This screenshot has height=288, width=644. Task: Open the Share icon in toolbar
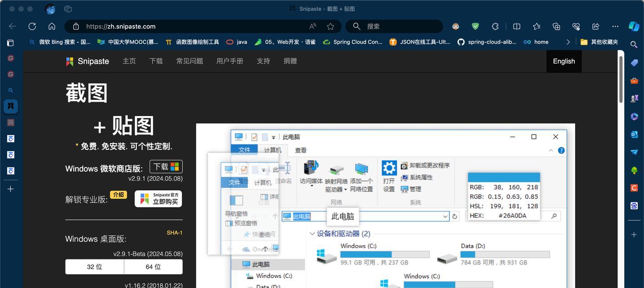pos(596,26)
